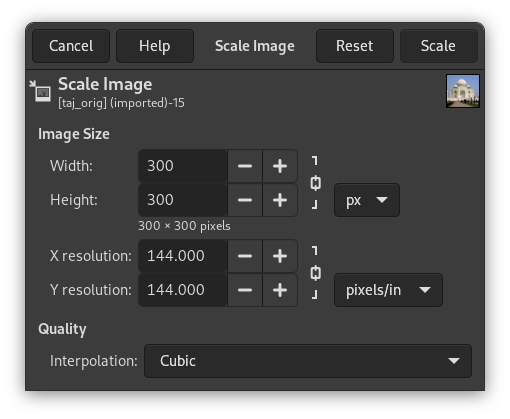Decrease X resolution with minus button

point(245,256)
